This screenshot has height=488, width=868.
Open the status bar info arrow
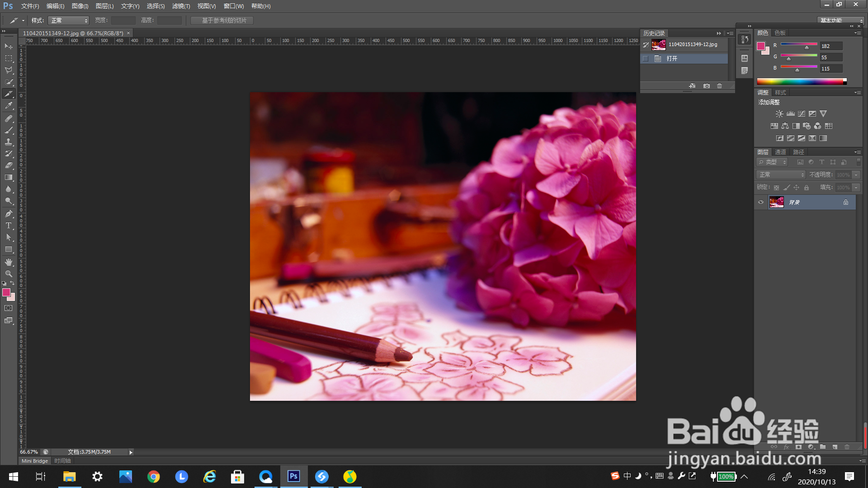131,452
